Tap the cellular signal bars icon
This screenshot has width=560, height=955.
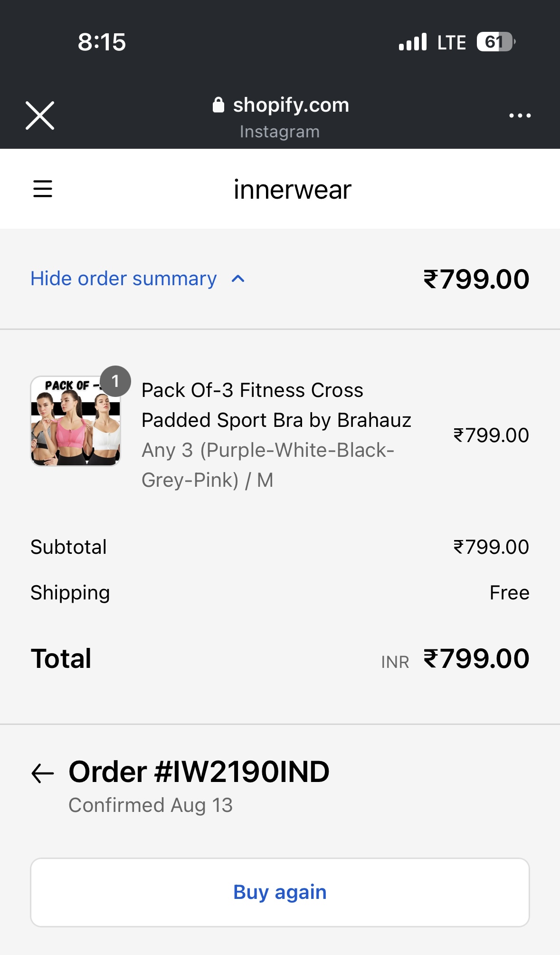pyautogui.click(x=413, y=42)
